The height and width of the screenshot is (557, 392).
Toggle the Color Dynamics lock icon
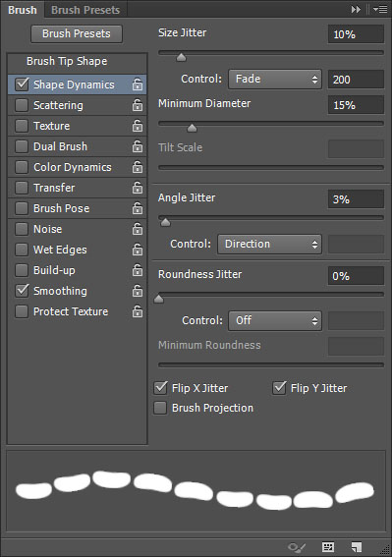pos(138,167)
